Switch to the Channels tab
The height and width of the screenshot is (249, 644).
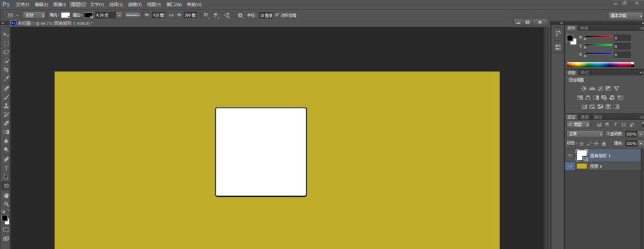584,117
